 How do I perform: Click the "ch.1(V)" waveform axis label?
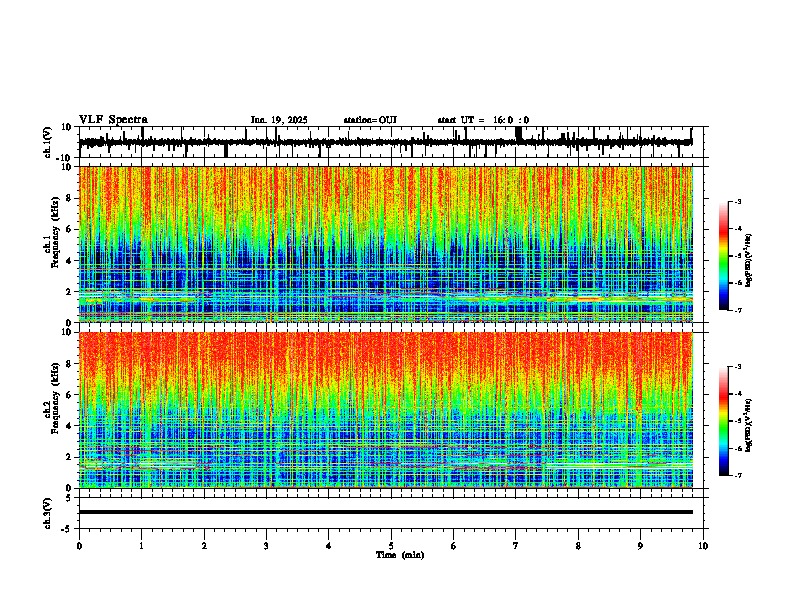pos(48,142)
